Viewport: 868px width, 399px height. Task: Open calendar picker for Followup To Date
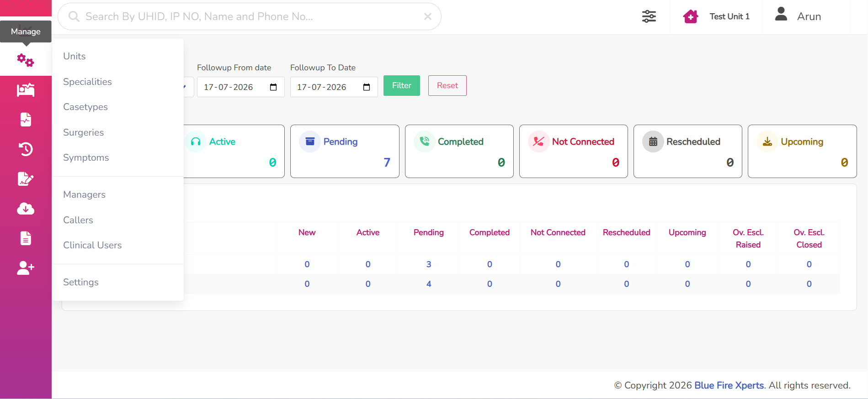pyautogui.click(x=367, y=87)
